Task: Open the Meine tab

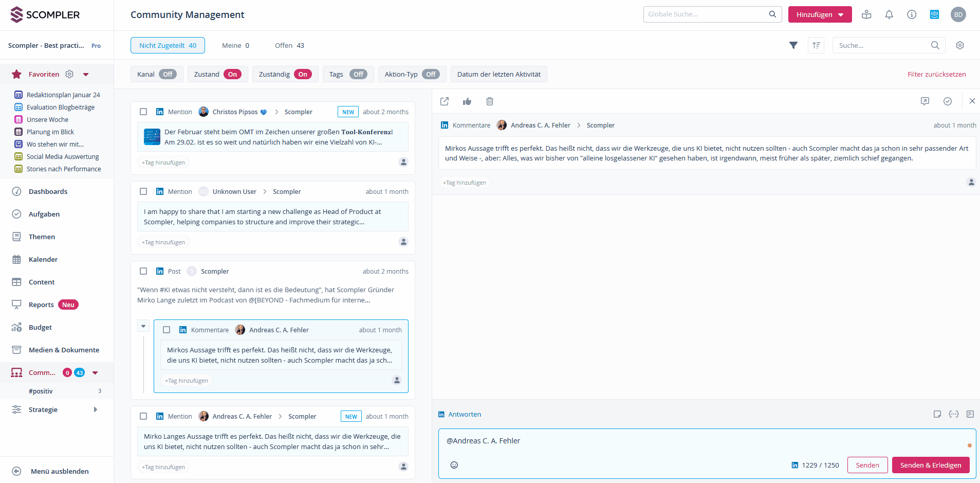Action: [235, 45]
